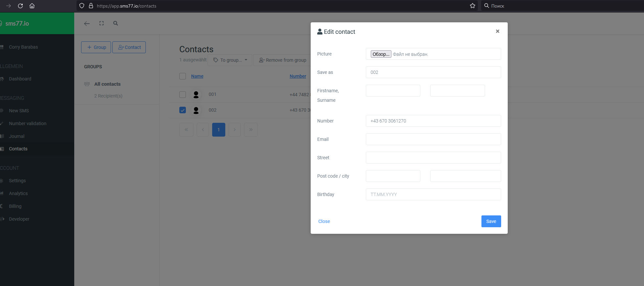The image size is (644, 286).
Task: Open Developer in the sidebar
Action: point(19,219)
